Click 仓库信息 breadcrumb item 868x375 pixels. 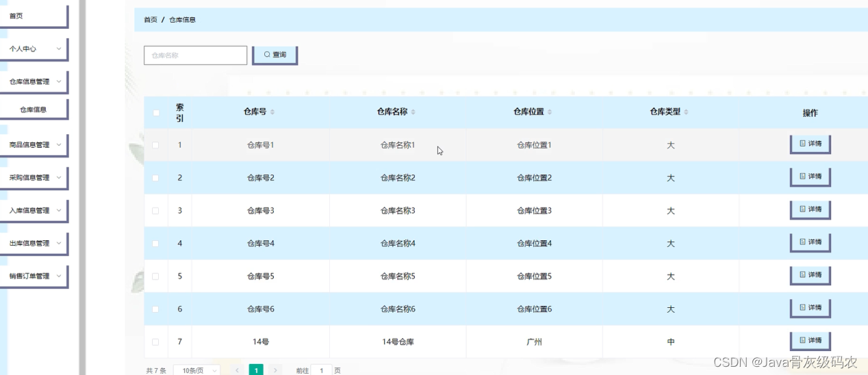click(183, 20)
